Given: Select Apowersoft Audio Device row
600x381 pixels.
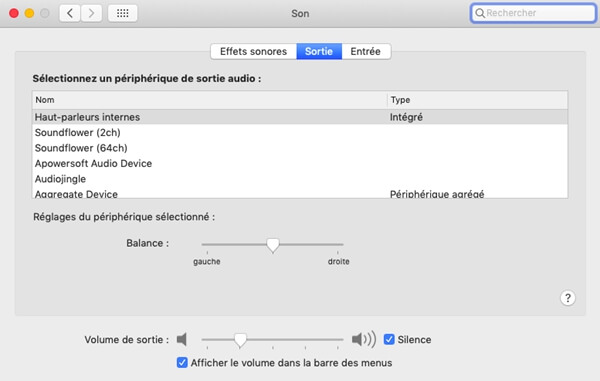Looking at the screenshot, I should pos(300,163).
